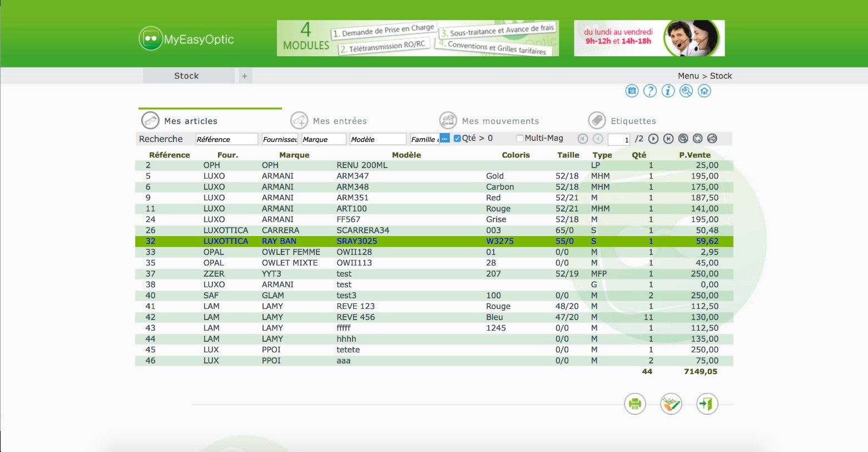Select the REVE 123 row
Screen dimensions: 868x452
point(434,306)
